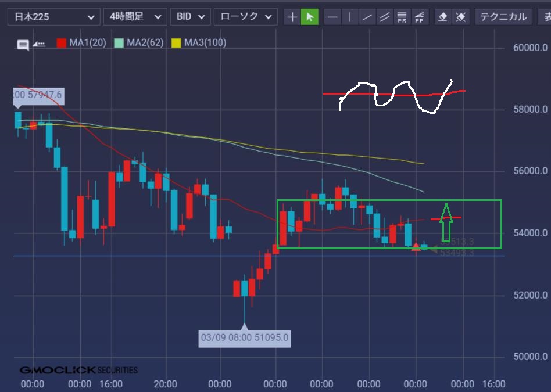Image resolution: width=551 pixels, height=392 pixels.
Task: Select the vertical line drawing tool
Action: coord(350,17)
